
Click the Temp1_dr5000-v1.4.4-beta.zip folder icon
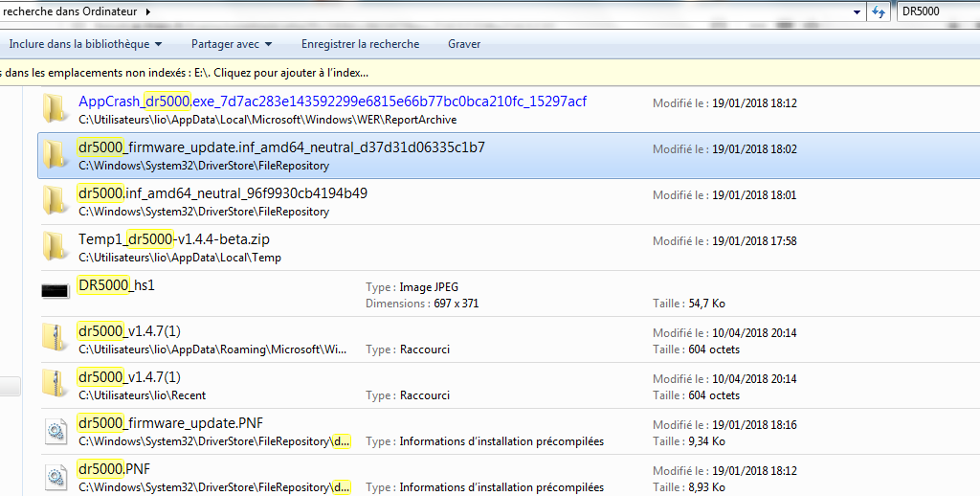(55, 246)
